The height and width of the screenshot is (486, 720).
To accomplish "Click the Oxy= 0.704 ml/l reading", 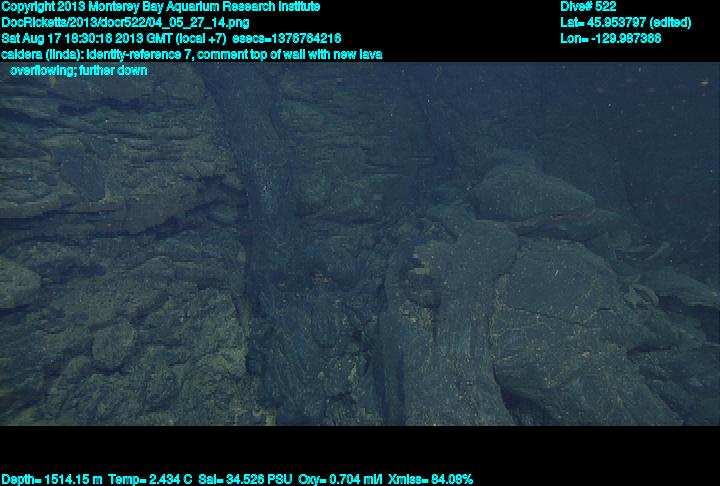I will (340, 480).
